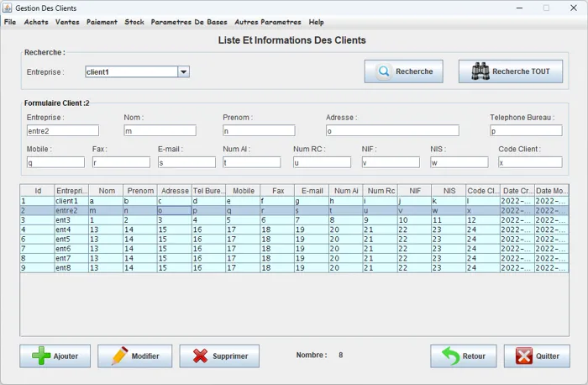Viewport: 588px width, 385px height.
Task: Click the Entreprise column header in table
Action: coord(71,191)
